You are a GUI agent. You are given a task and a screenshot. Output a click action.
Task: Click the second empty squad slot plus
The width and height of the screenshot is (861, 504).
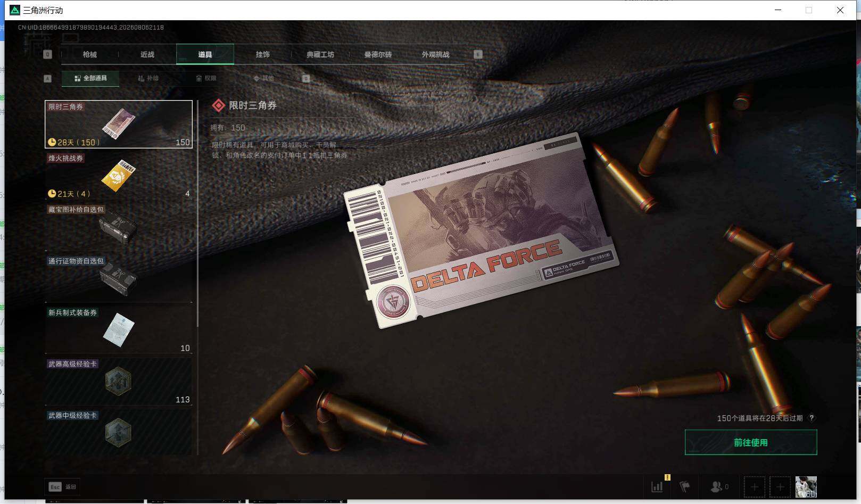click(x=780, y=486)
